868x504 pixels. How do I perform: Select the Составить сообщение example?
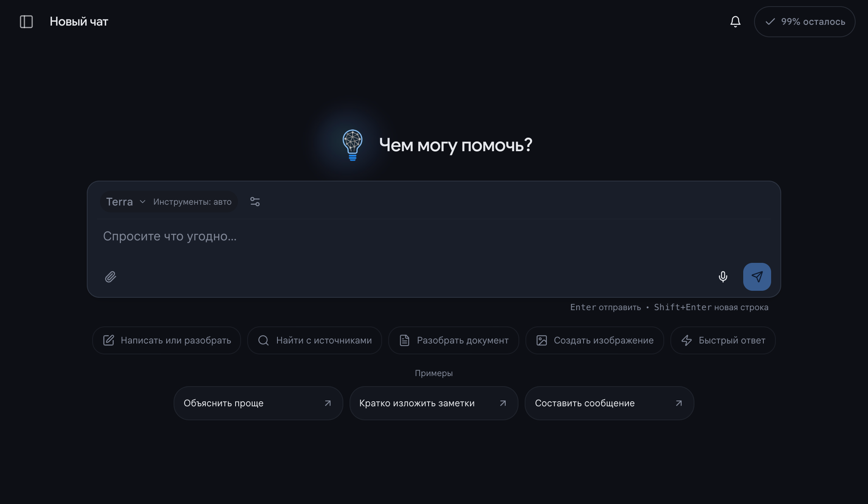609,403
